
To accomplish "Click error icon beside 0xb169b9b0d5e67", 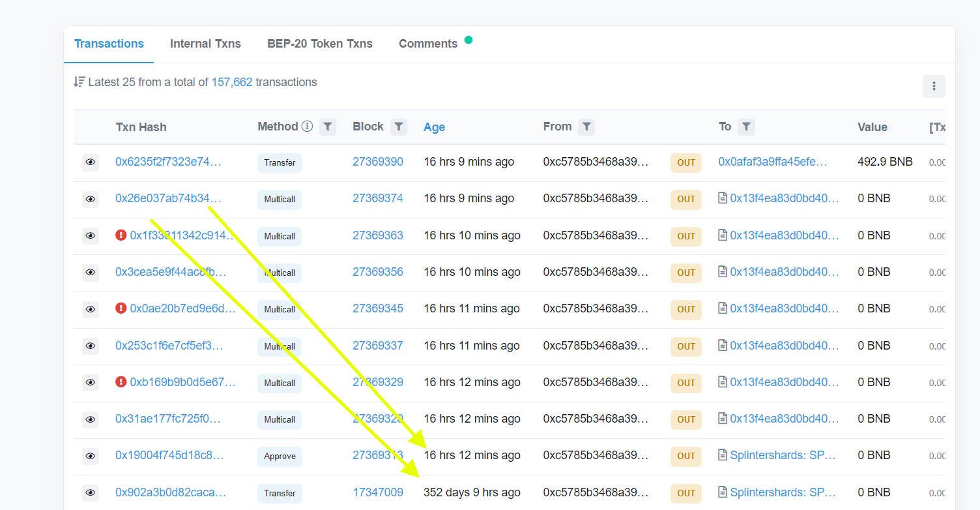I will [x=121, y=382].
